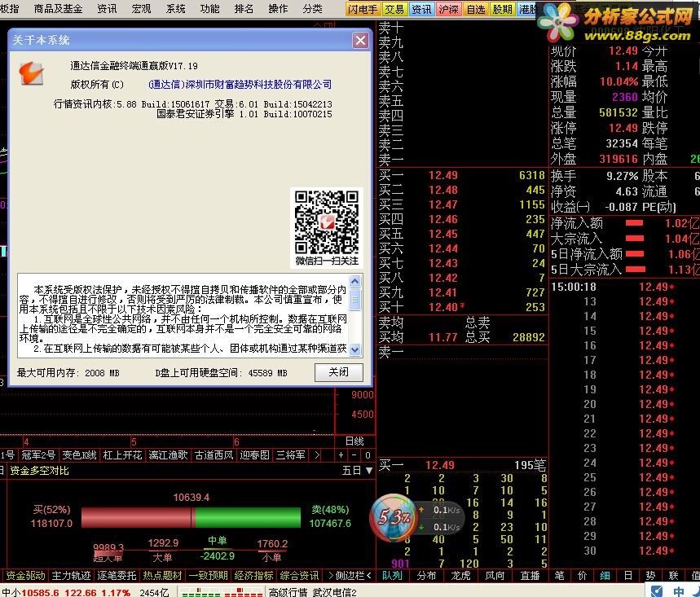
Task: Switch to the 经济指标 tab
Action: tap(253, 576)
